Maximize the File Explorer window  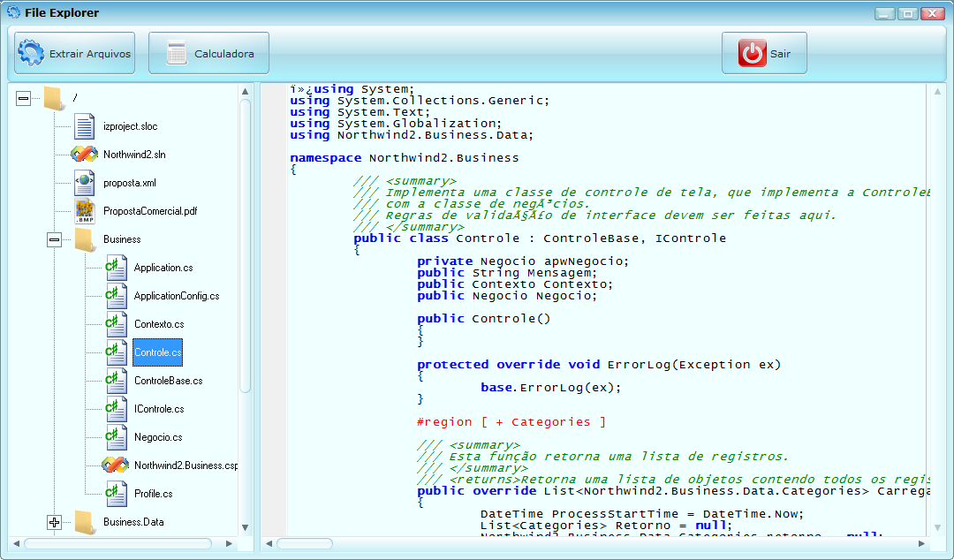pos(908,12)
